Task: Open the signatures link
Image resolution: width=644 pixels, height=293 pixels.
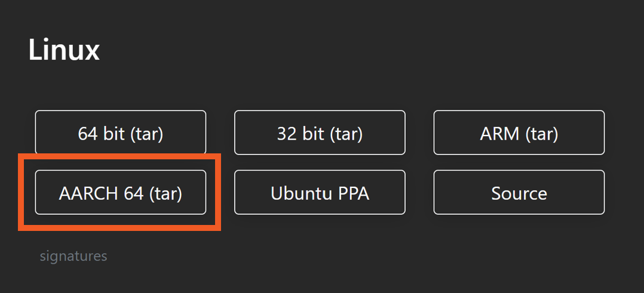Action: click(x=73, y=256)
